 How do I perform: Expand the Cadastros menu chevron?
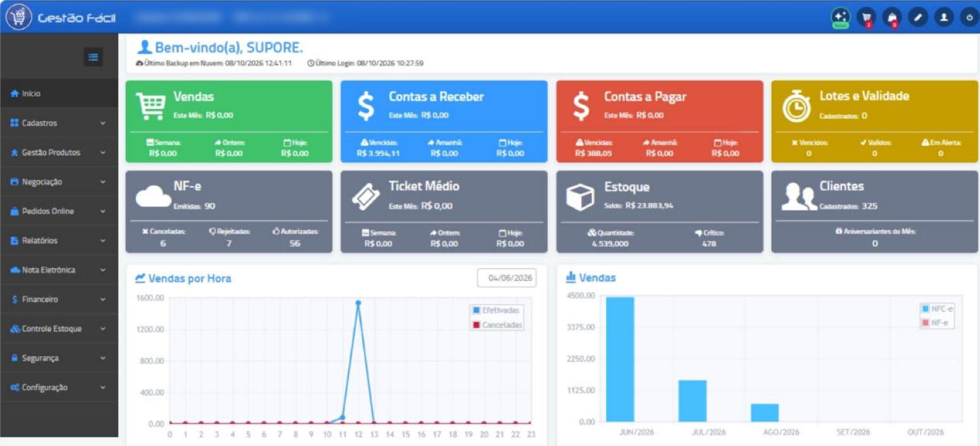pyautogui.click(x=103, y=123)
